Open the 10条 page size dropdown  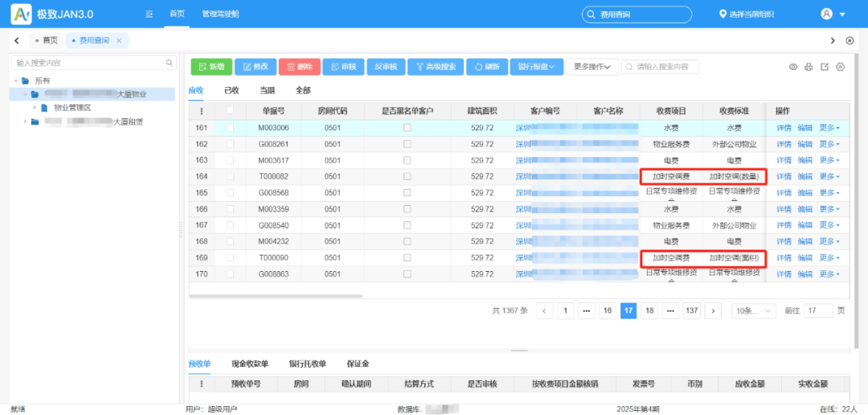pos(753,310)
